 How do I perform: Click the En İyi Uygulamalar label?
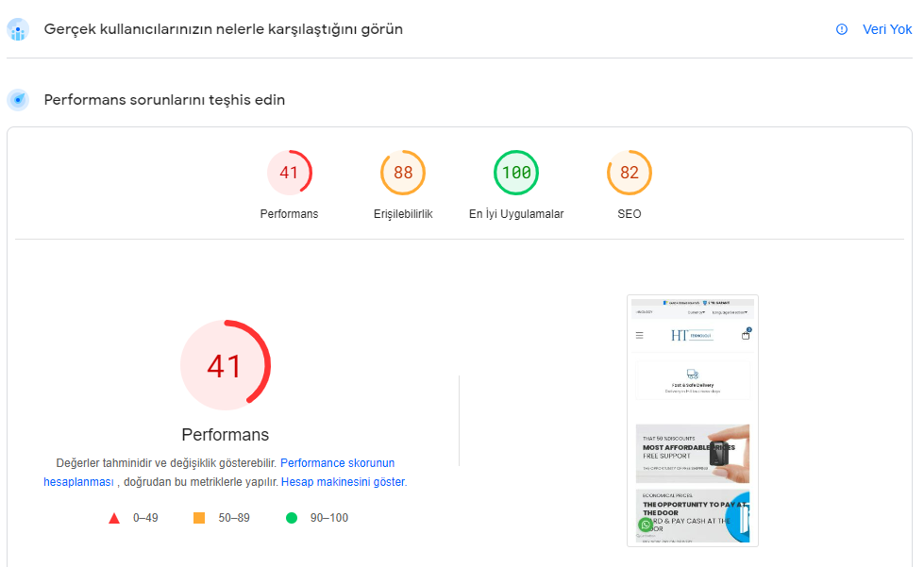(x=516, y=214)
